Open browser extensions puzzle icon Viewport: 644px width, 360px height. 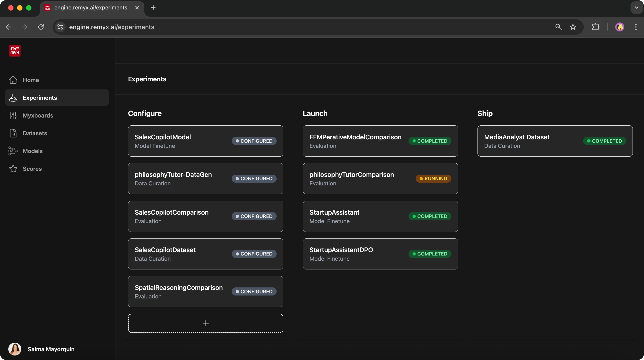click(595, 27)
